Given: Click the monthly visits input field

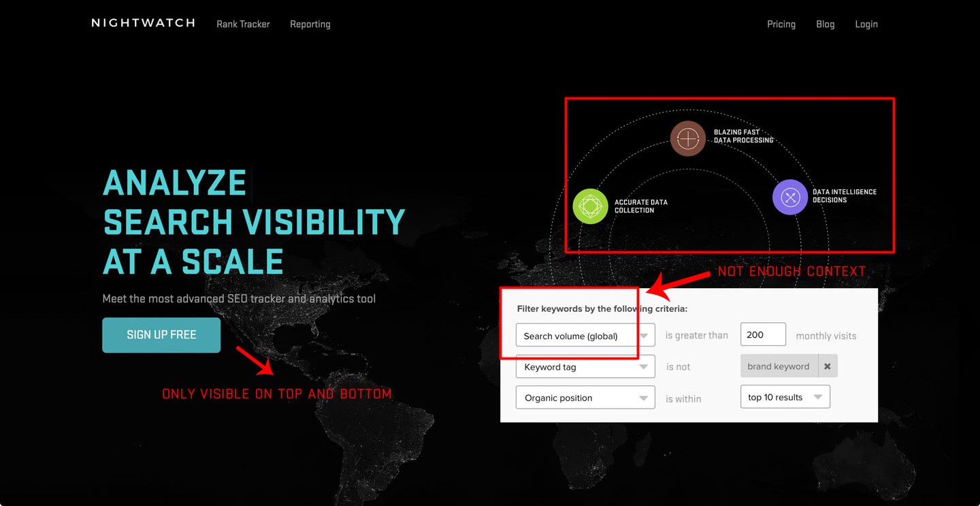Looking at the screenshot, I should click(x=762, y=335).
